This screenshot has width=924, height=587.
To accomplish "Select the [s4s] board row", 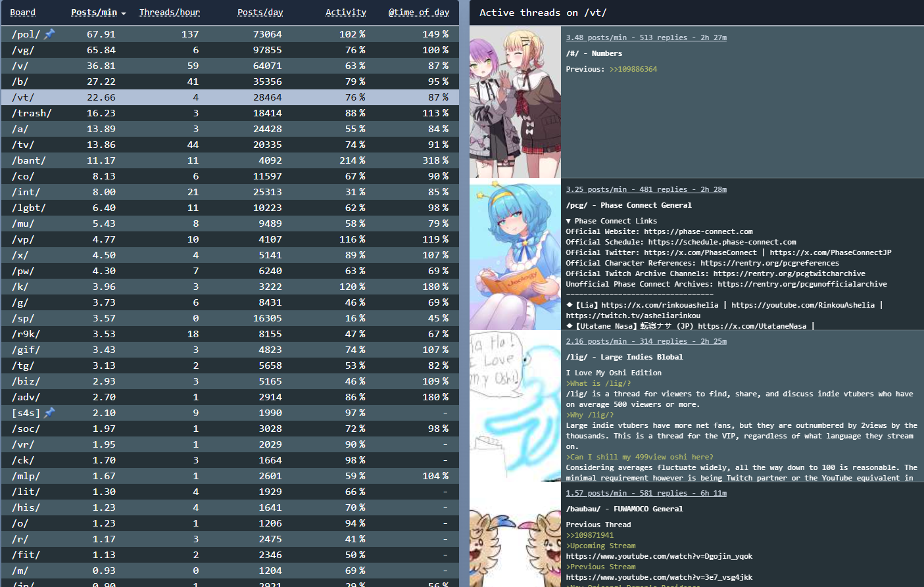I will [x=230, y=413].
